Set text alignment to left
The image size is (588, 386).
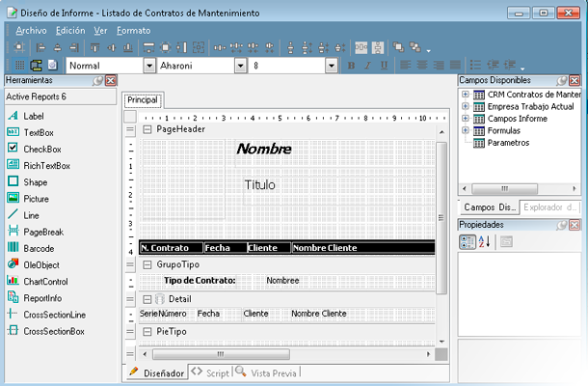[406, 66]
